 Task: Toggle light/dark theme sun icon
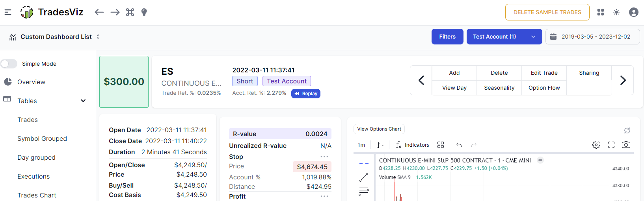pyautogui.click(x=616, y=12)
